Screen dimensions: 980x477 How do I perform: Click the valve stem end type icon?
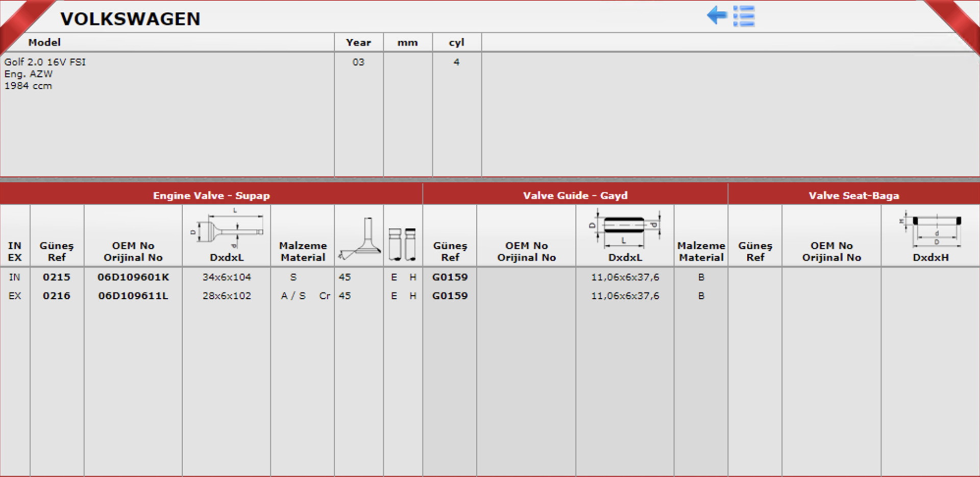click(403, 243)
